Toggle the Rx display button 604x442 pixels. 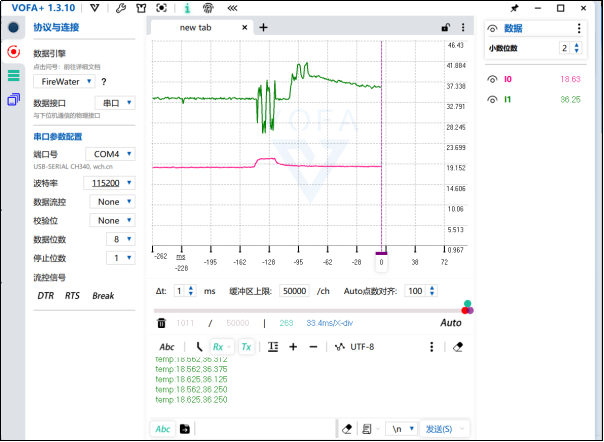220,346
